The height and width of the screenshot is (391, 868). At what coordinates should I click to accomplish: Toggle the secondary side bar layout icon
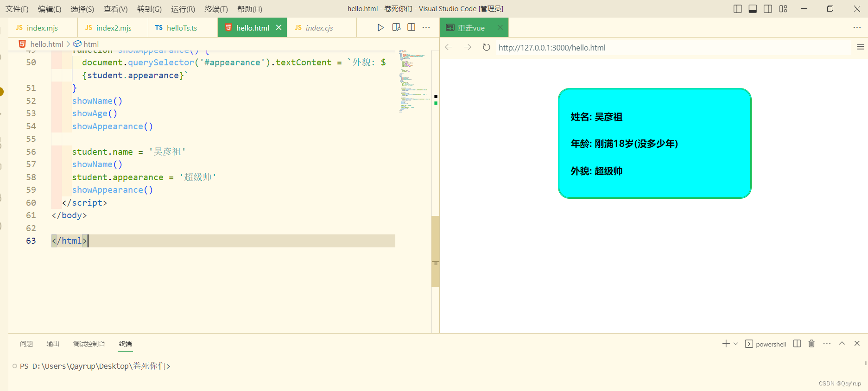tap(768, 9)
